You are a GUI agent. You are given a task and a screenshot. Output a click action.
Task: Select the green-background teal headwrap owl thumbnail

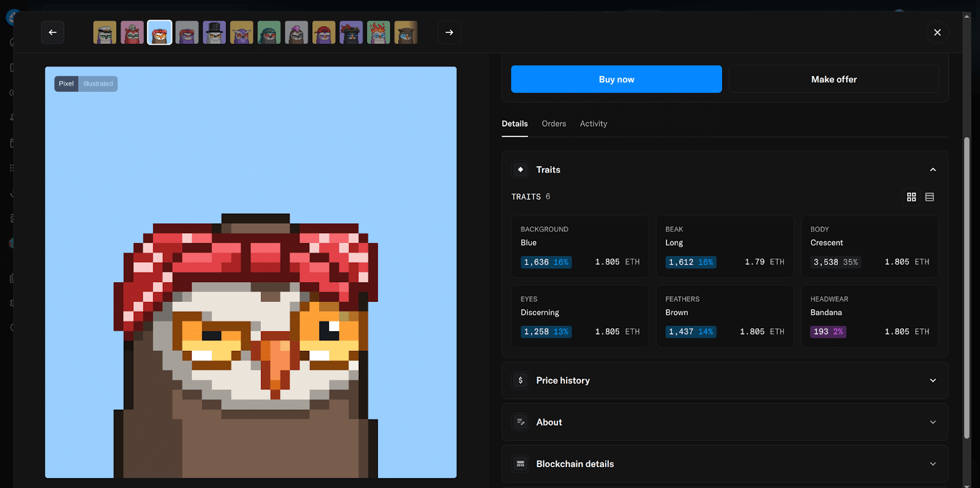269,32
